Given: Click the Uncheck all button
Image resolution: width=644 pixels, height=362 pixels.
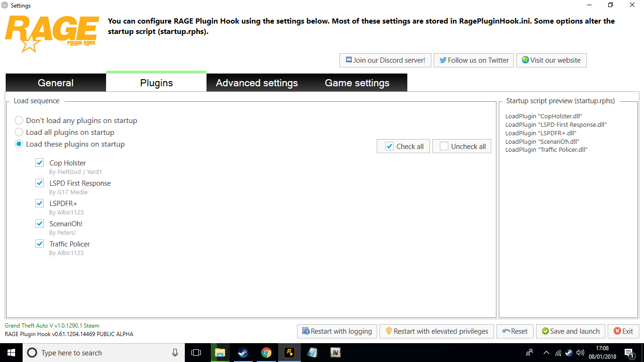Looking at the screenshot, I should click(x=462, y=146).
